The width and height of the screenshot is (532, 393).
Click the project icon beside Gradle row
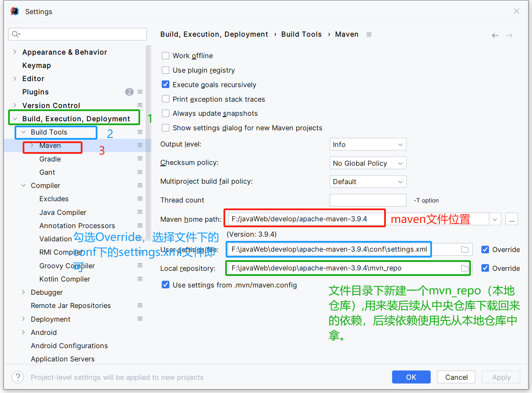click(140, 159)
